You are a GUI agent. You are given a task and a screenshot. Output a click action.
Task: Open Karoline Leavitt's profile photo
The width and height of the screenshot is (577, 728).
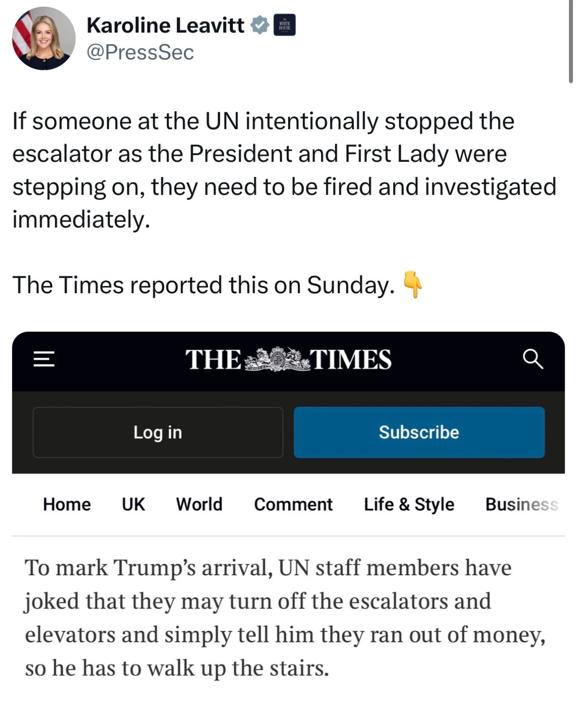(44, 39)
